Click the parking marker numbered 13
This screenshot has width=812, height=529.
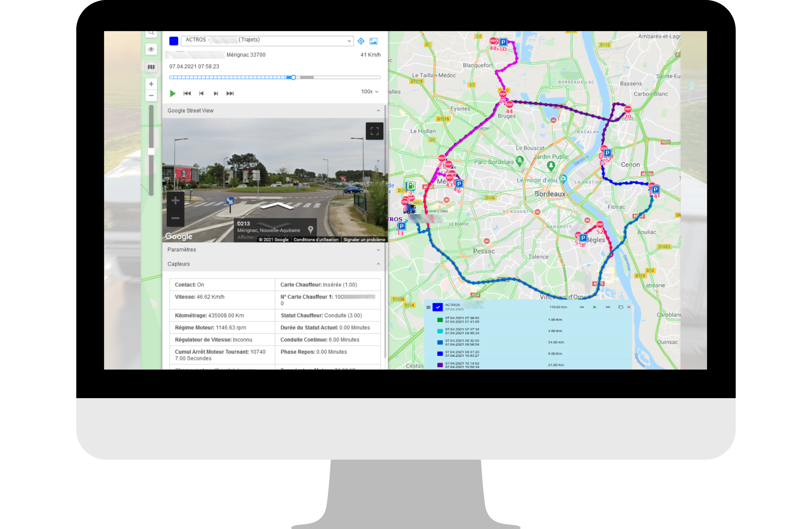(402, 226)
